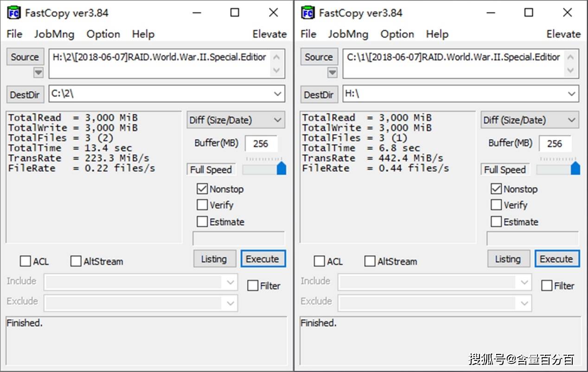Image resolution: width=588 pixels, height=372 pixels.
Task: Open JobMng menu in left FastCopy window
Action: tap(54, 34)
